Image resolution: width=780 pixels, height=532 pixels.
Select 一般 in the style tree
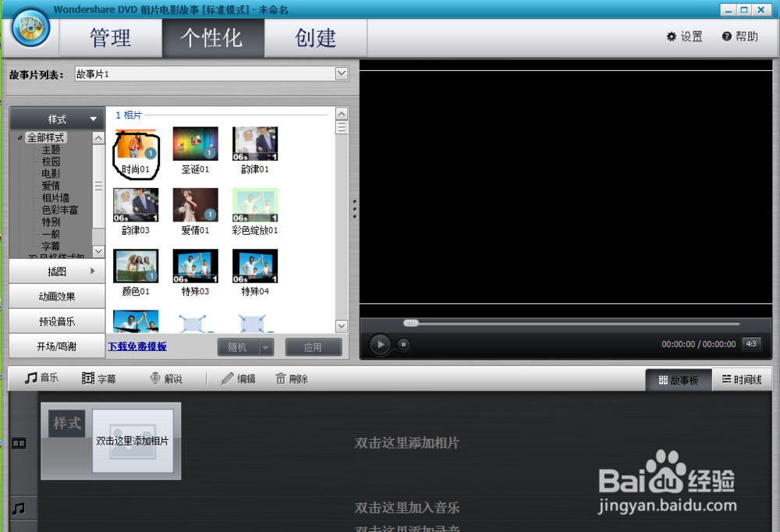click(51, 234)
